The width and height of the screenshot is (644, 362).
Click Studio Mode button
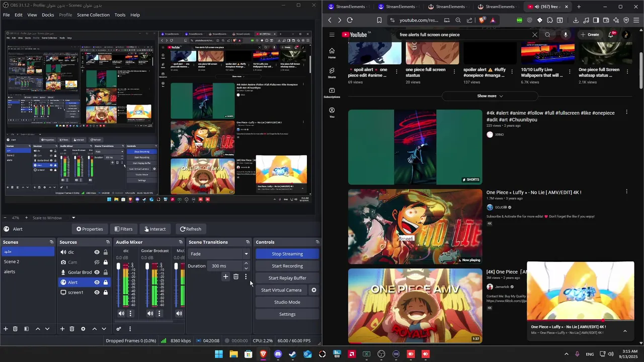click(x=287, y=302)
